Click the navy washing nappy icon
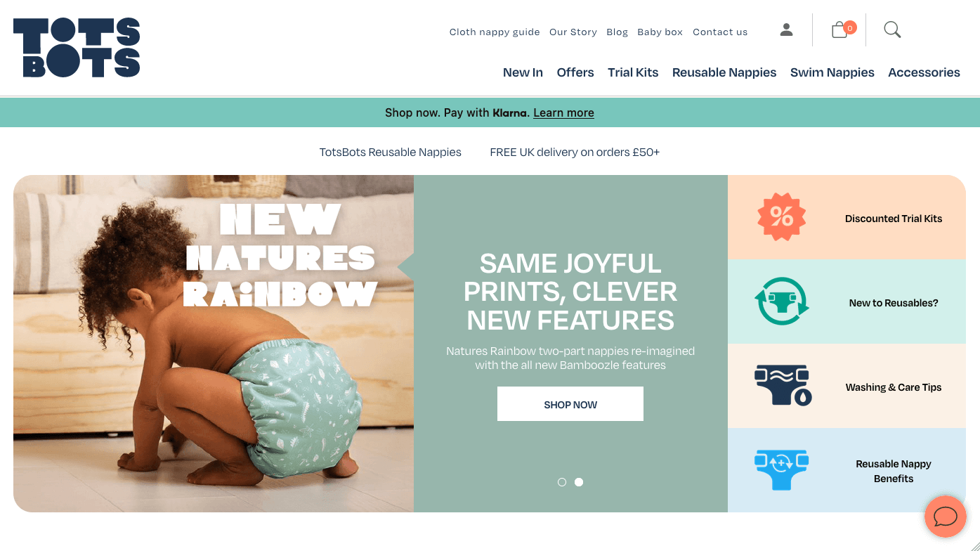 [783, 386]
